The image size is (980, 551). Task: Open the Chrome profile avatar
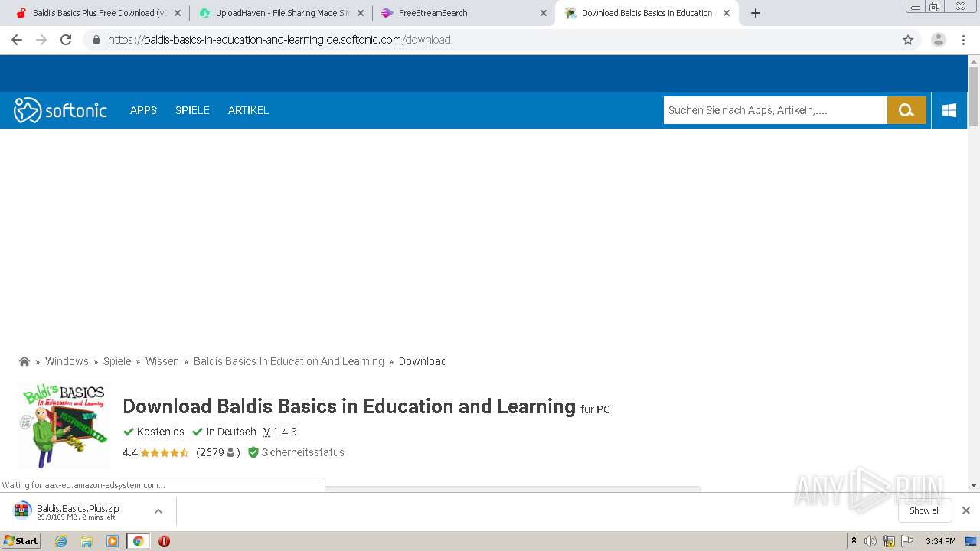939,40
